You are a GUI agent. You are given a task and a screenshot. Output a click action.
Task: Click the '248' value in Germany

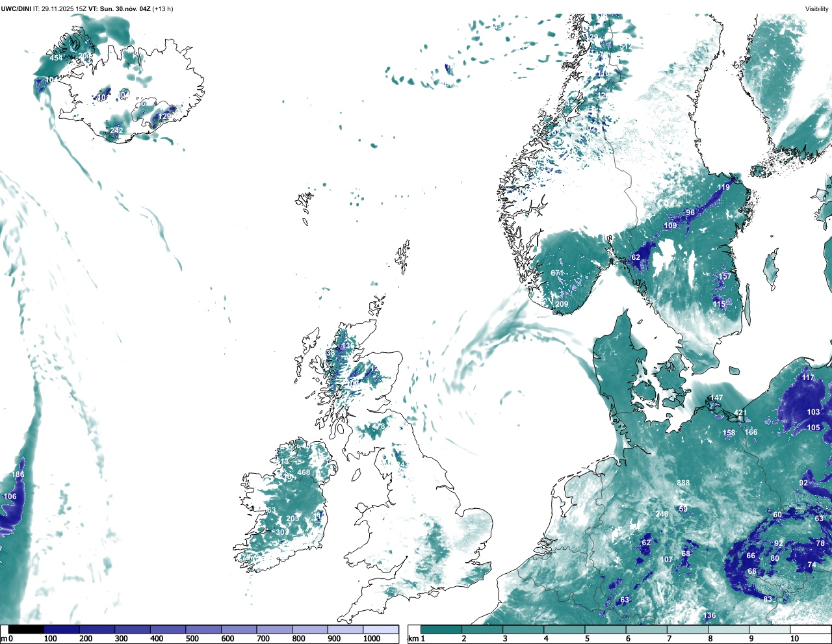click(662, 514)
